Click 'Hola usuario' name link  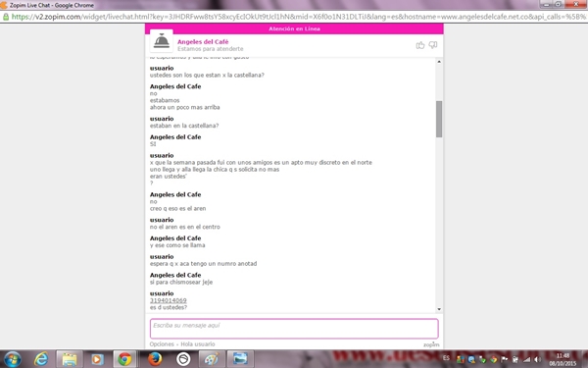click(198, 344)
